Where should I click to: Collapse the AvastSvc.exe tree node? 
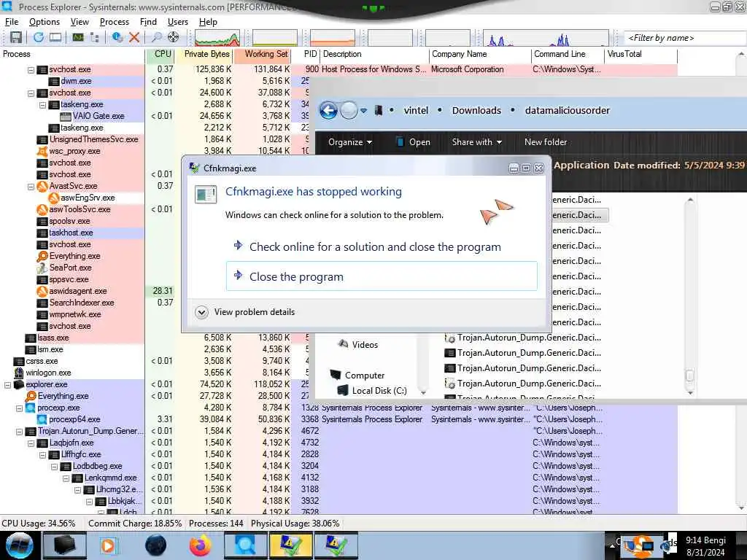pos(31,187)
